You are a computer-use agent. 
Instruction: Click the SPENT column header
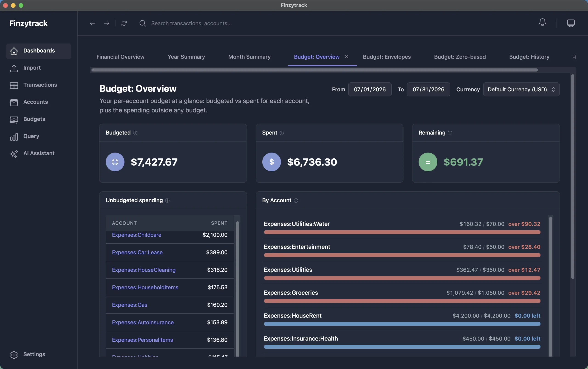coord(219,223)
